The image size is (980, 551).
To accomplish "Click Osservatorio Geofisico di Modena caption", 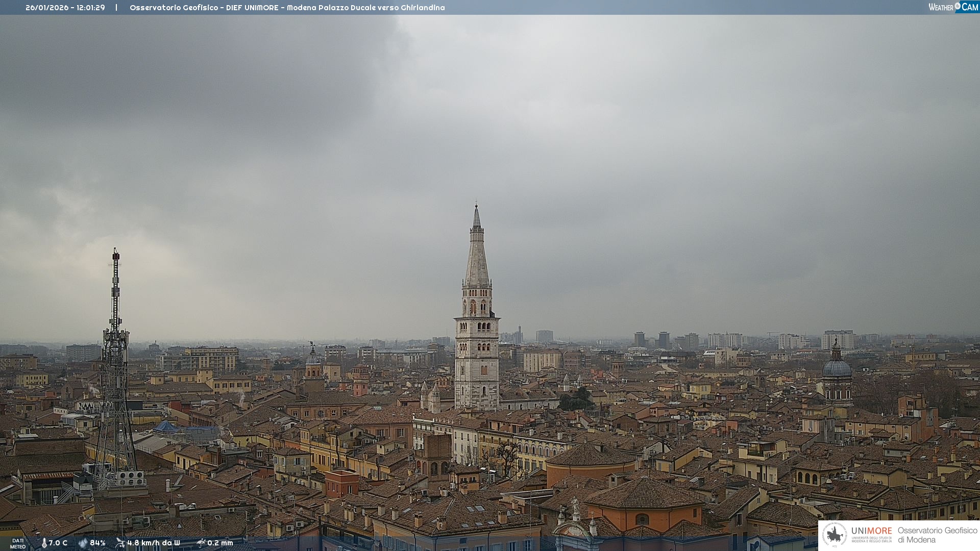I will pyautogui.click(x=937, y=535).
